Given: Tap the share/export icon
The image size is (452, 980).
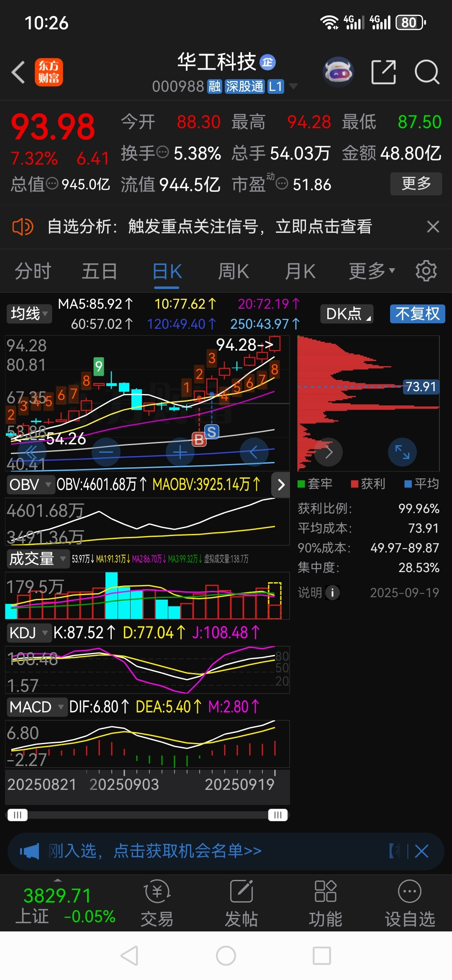Looking at the screenshot, I should click(x=384, y=72).
